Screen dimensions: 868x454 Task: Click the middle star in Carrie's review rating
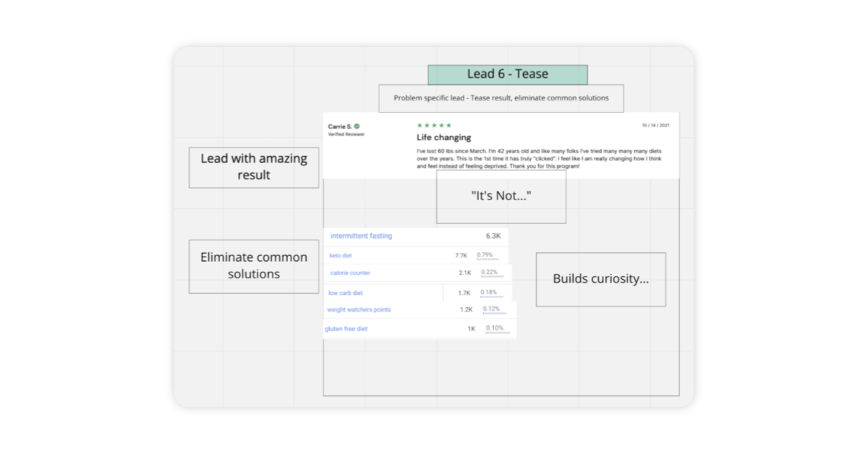(433, 125)
